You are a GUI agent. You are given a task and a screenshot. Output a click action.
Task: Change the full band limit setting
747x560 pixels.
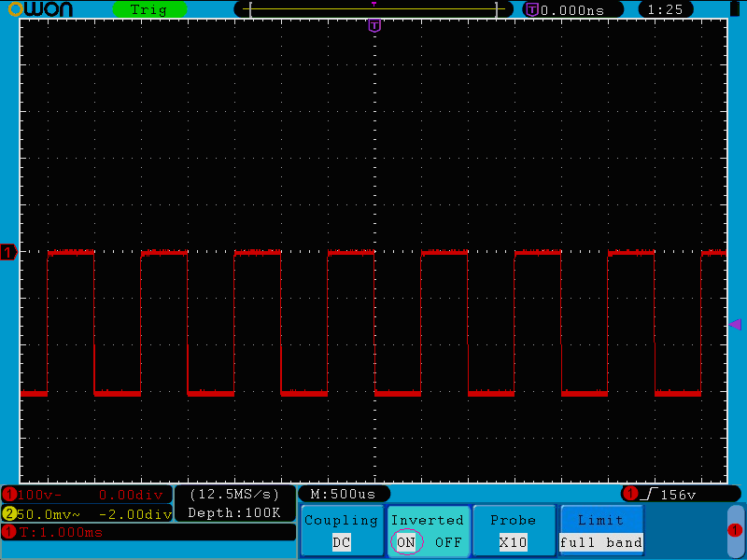pyautogui.click(x=601, y=542)
